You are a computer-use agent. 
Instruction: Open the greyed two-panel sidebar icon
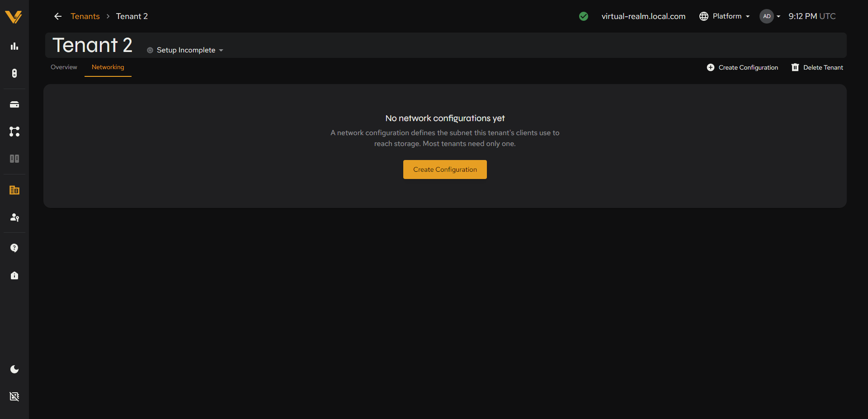point(14,159)
